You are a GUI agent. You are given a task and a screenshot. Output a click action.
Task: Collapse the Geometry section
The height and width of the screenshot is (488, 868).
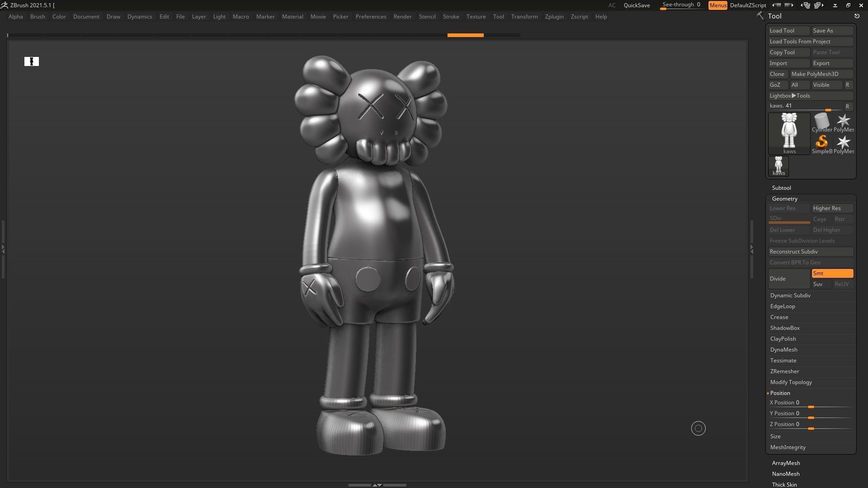coord(784,199)
